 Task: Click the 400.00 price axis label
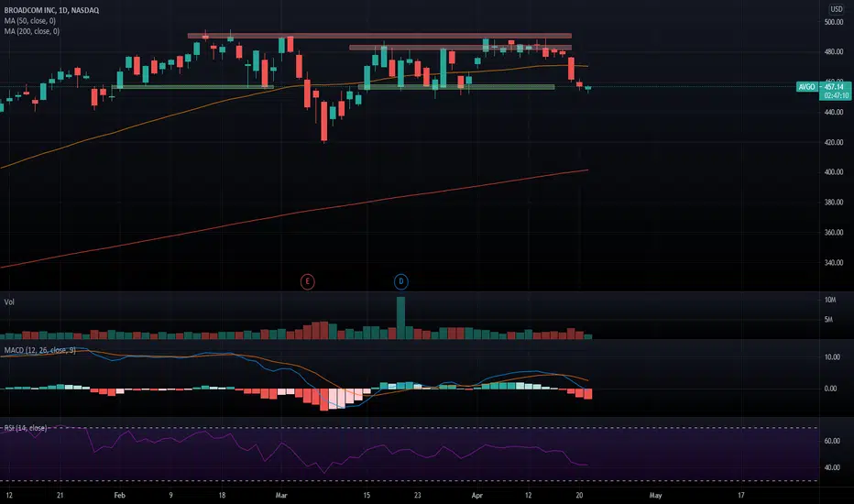click(x=834, y=171)
